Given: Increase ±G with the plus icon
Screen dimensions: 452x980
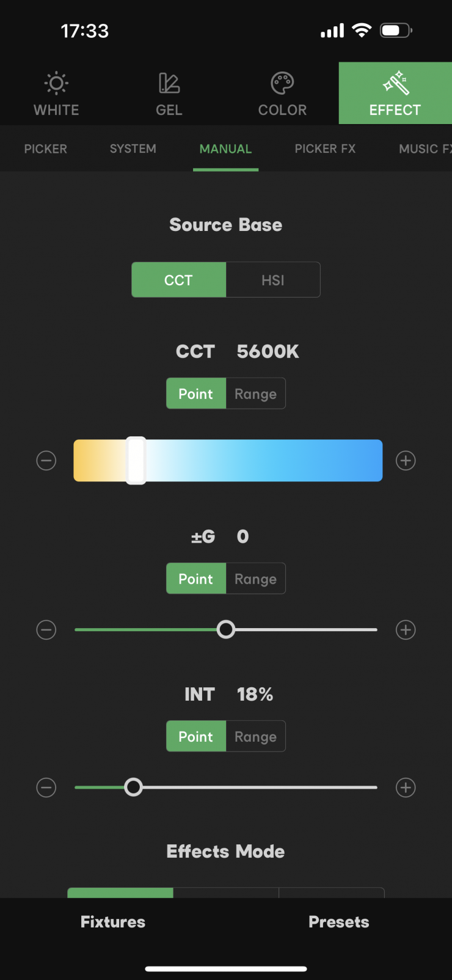Looking at the screenshot, I should [x=406, y=630].
